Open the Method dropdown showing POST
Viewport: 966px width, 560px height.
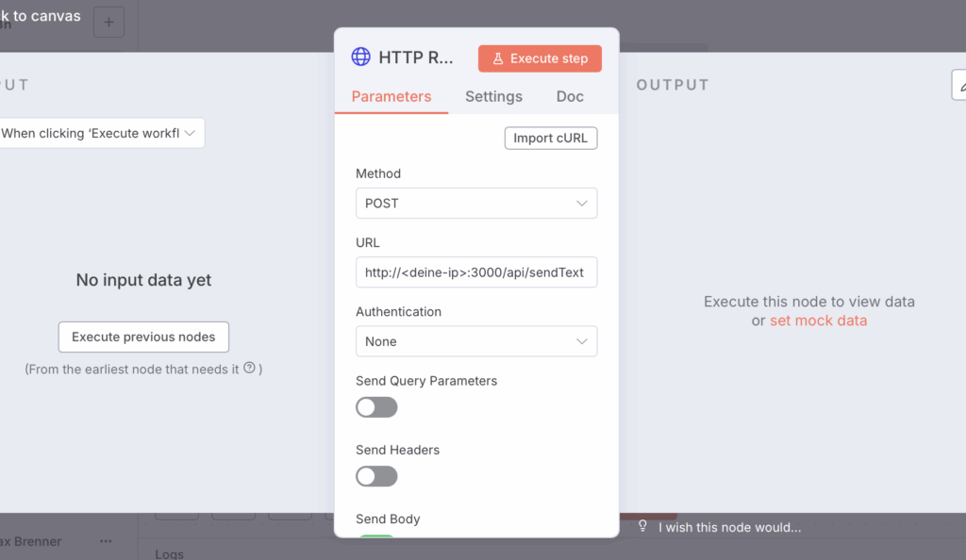click(475, 203)
